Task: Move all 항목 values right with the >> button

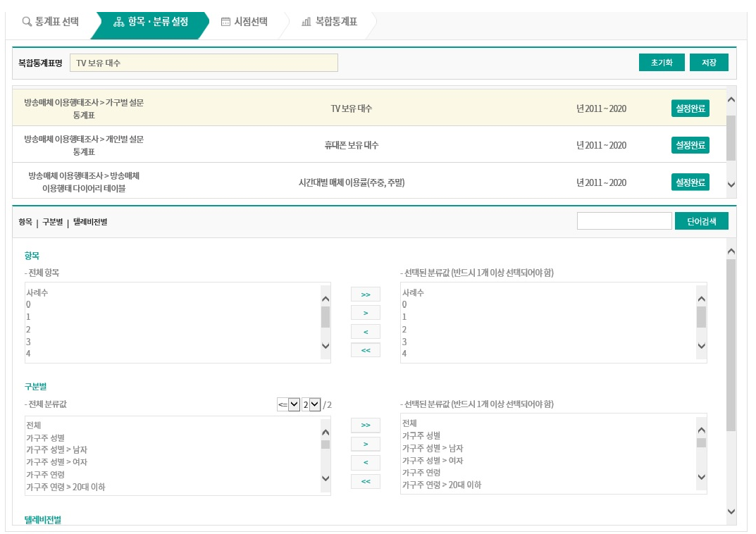Action: (365, 294)
